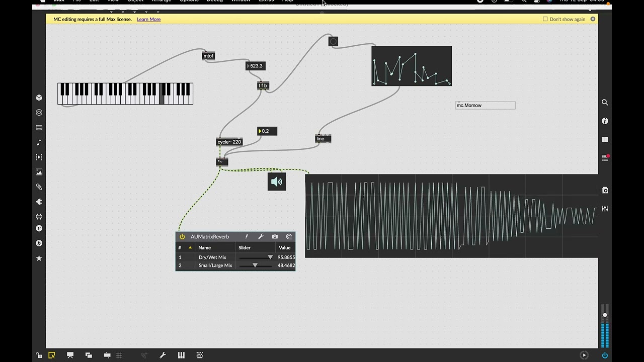Open the Mixer sliders icon
This screenshot has height=362, width=644.
[605, 209]
